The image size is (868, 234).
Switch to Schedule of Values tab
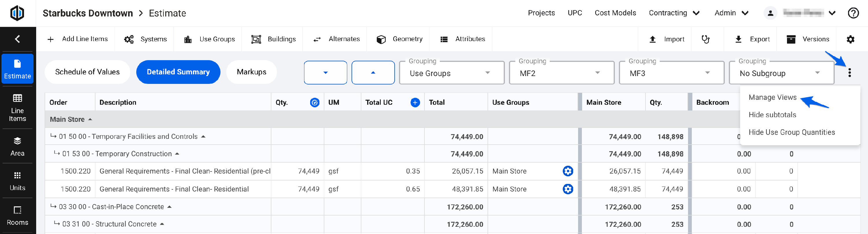point(87,72)
